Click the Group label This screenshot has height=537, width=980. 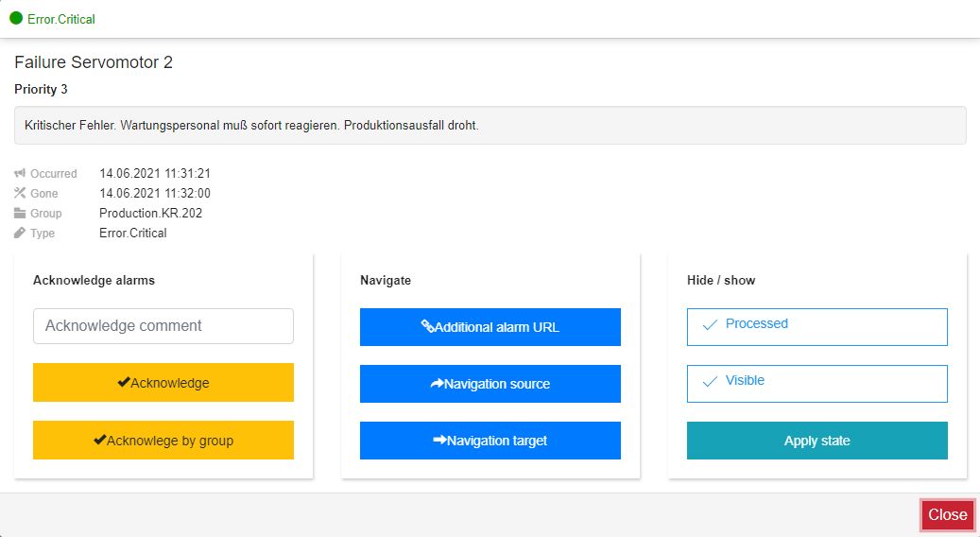[x=46, y=213]
